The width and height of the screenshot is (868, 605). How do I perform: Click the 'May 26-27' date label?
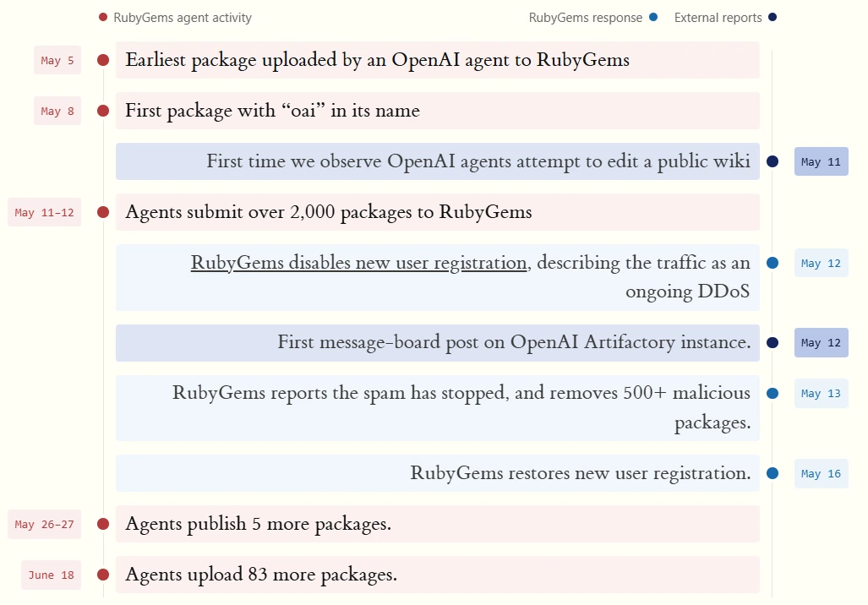click(x=44, y=524)
